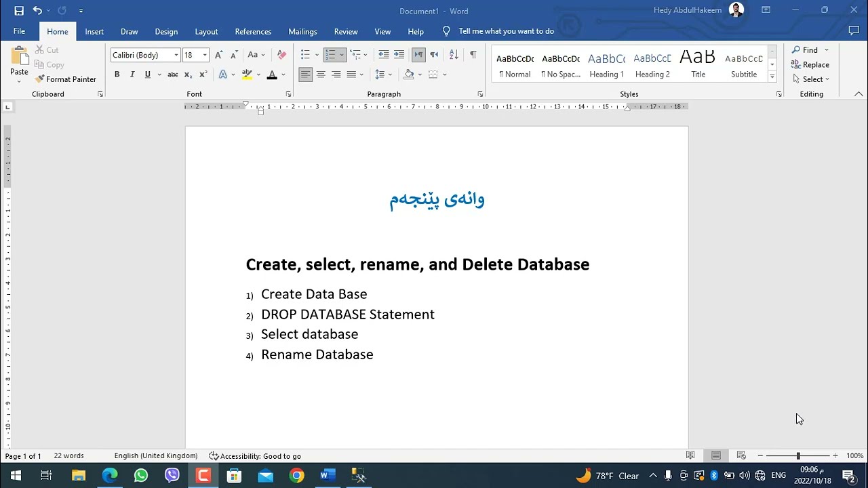Open the font name dropdown
The height and width of the screenshot is (488, 868).
point(176,55)
